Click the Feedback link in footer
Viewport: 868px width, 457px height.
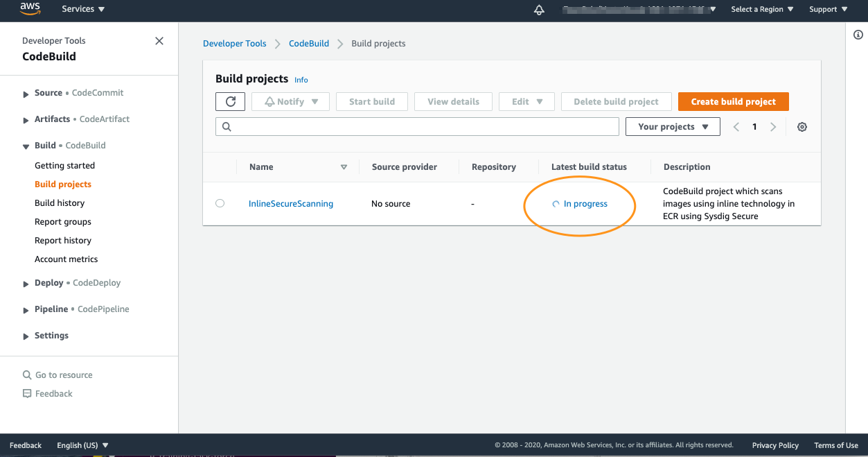pyautogui.click(x=26, y=445)
